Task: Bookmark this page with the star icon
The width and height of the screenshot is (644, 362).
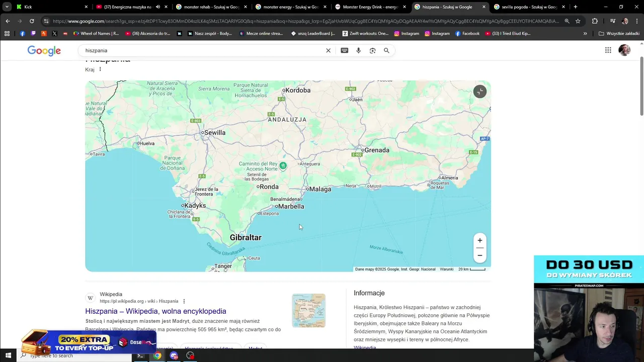Action: click(578, 21)
